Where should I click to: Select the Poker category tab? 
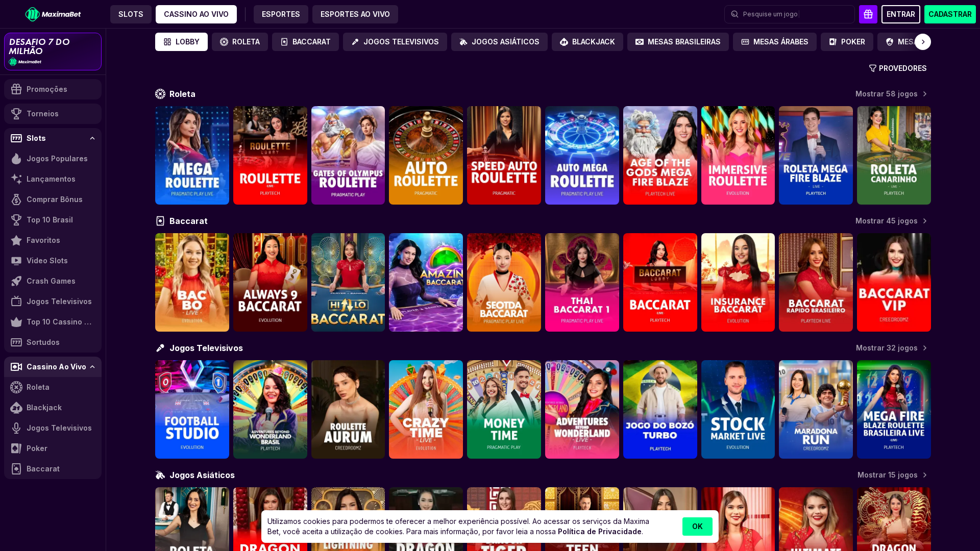coord(847,42)
